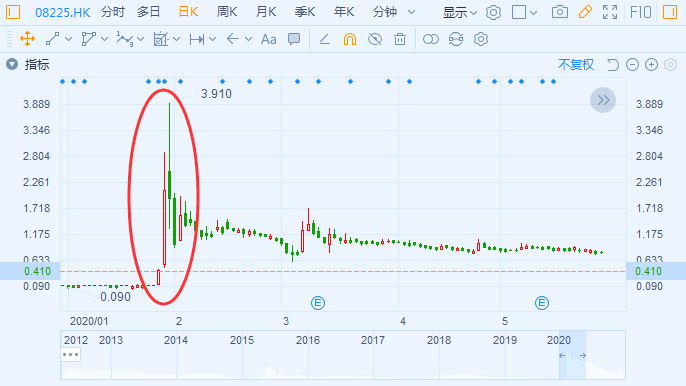Add a comment bubble note
The image size is (686, 386).
coord(294,39)
